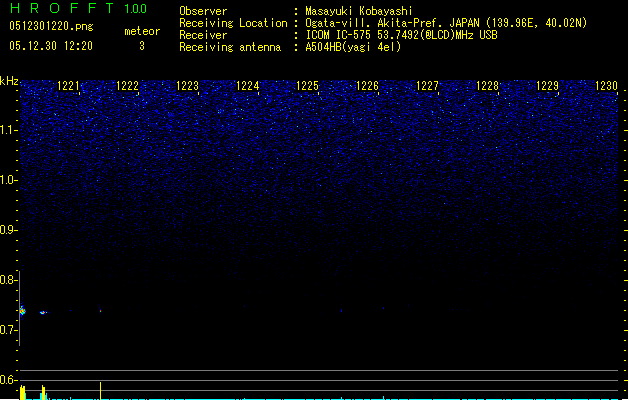Image resolution: width=629 pixels, height=400 pixels.
Task: Click the 1228 time marker
Action: [x=487, y=86]
